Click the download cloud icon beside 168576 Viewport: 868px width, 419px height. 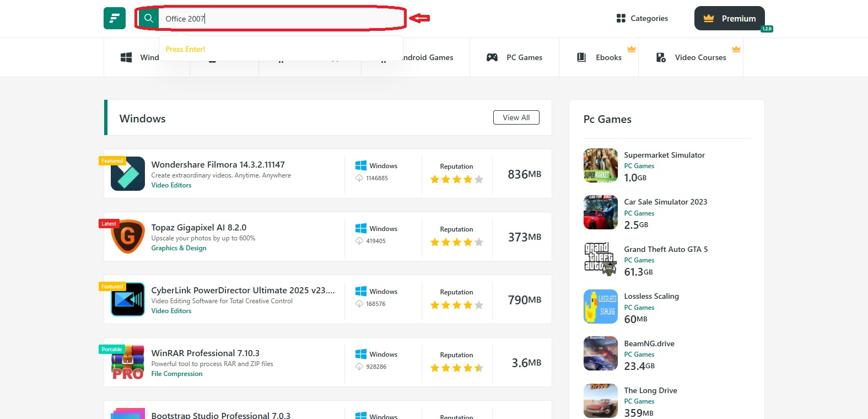[x=359, y=304]
